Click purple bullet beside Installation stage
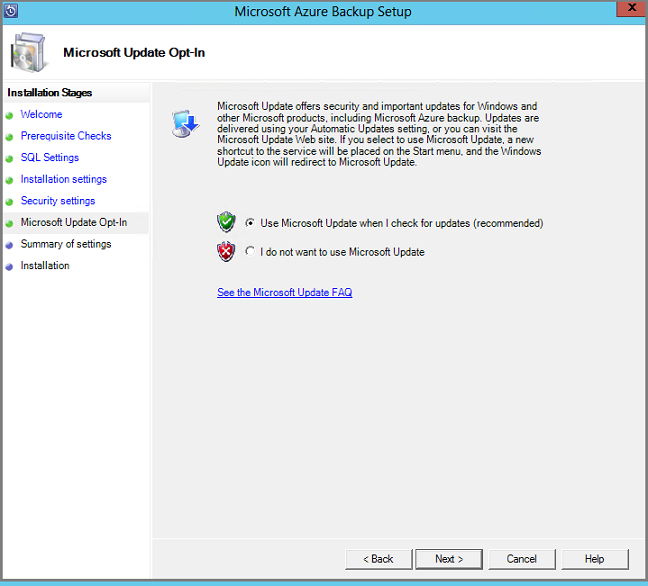648x586 pixels. pyautogui.click(x=10, y=266)
